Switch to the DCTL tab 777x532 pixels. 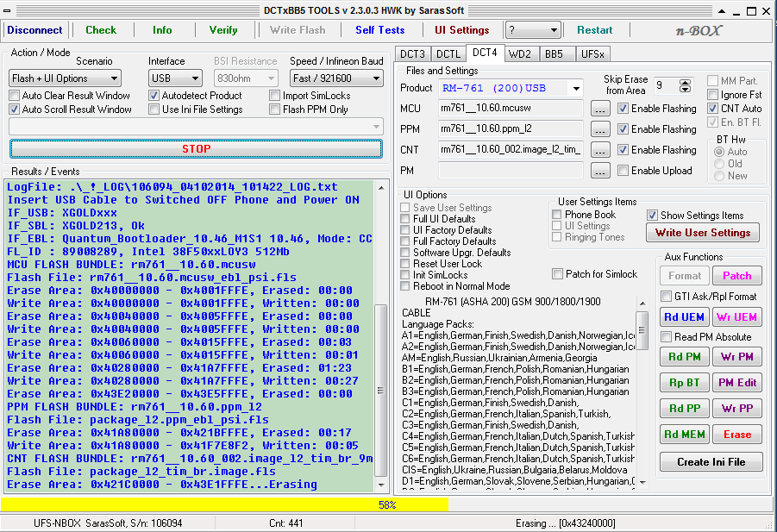pos(448,54)
